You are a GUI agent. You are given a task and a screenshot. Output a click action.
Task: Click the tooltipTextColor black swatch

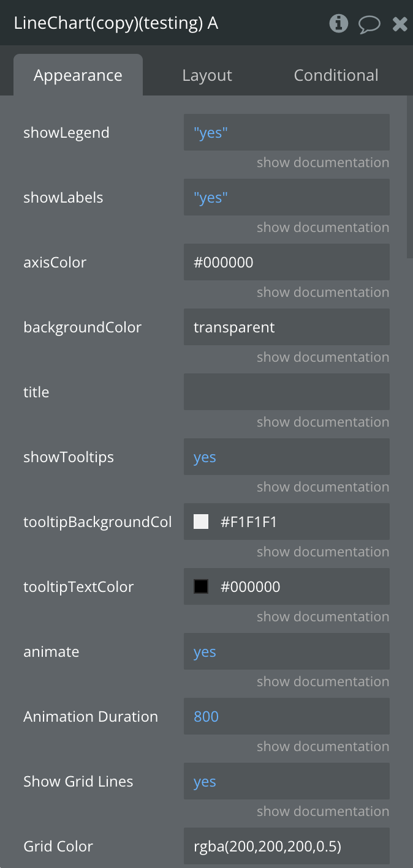tap(201, 586)
